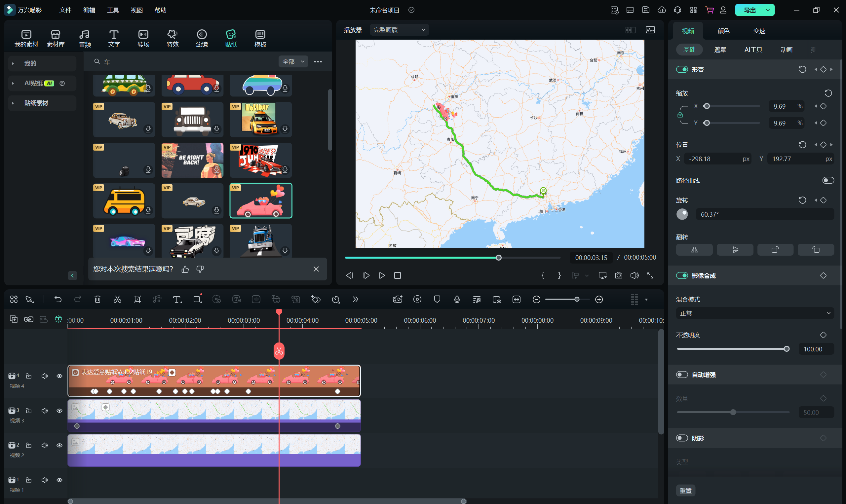Hide the 视频 3 track with eye icon

(59, 411)
